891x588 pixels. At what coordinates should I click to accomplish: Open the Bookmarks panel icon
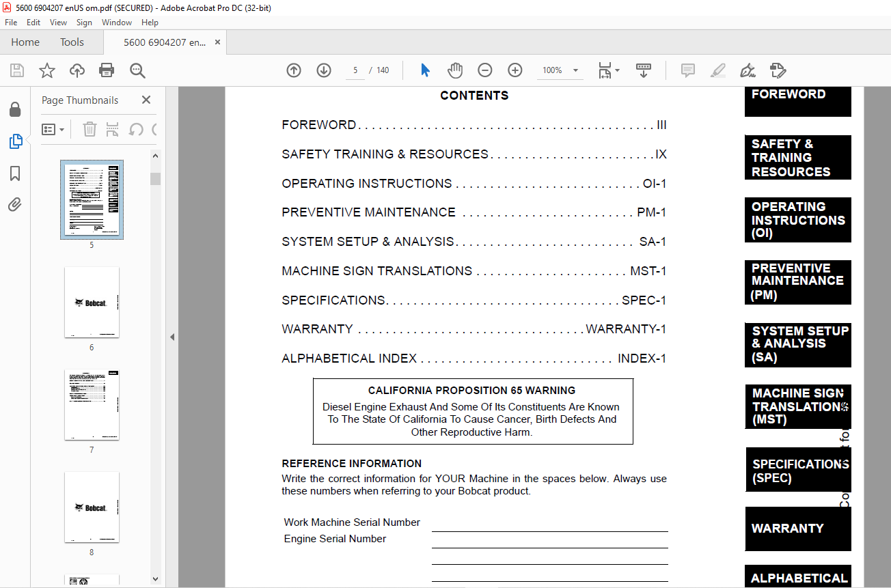tap(15, 173)
